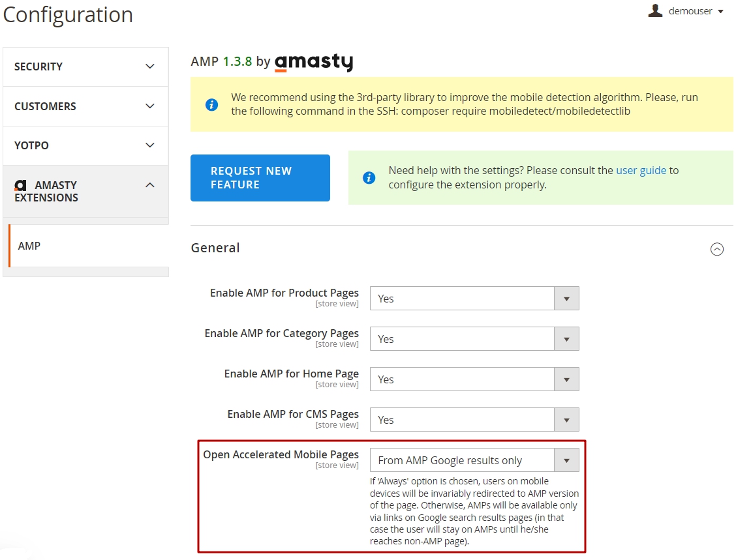Open Enable AMP for Home Page dropdown

click(x=474, y=379)
